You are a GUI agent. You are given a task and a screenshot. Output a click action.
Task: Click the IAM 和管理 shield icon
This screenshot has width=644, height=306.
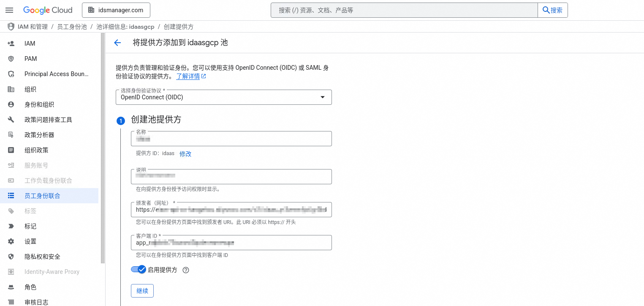tap(11, 27)
